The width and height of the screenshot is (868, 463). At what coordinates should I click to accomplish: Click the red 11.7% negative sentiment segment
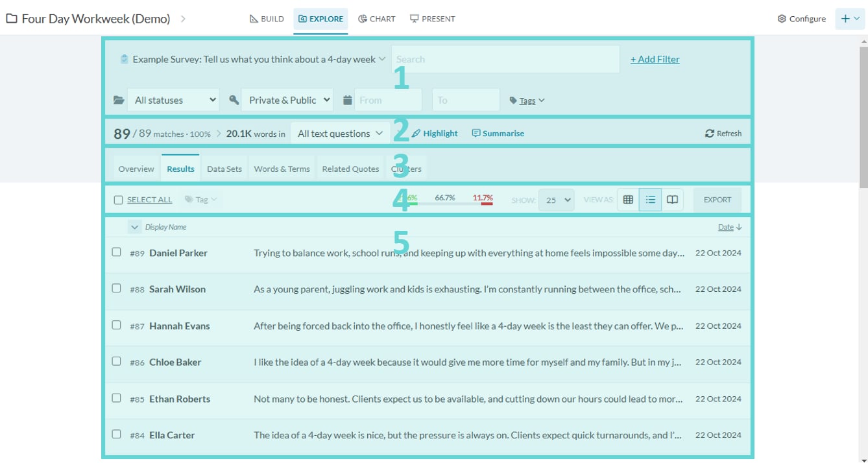(487, 204)
